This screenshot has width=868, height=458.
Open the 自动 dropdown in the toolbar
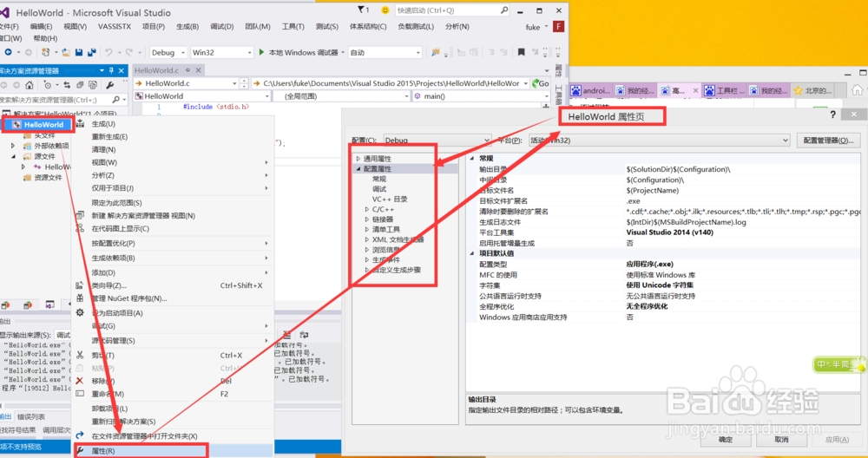[x=386, y=53]
